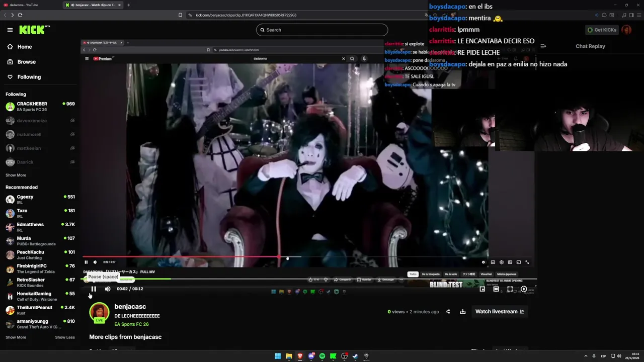Open the CRACKHEBER channel avatar in Following
Screen dimensions: 644x362
[10, 107]
